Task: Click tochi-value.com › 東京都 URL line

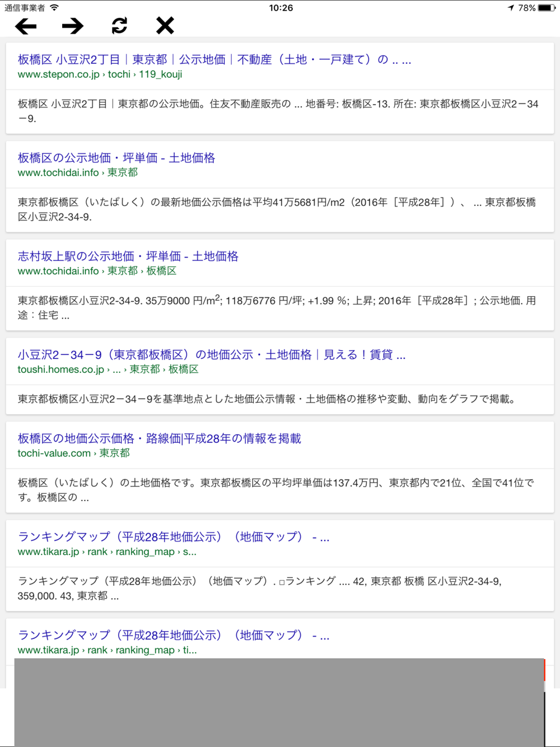Action: (x=73, y=453)
